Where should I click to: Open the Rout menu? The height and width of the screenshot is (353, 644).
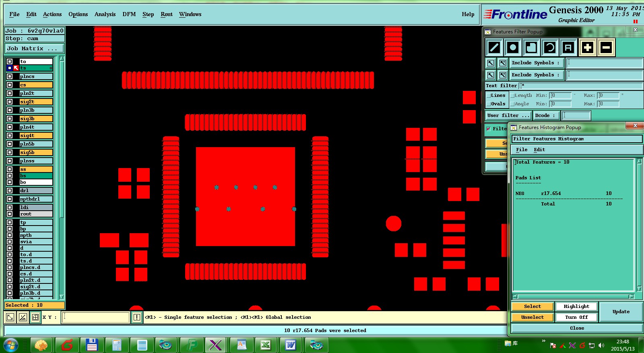(x=167, y=14)
